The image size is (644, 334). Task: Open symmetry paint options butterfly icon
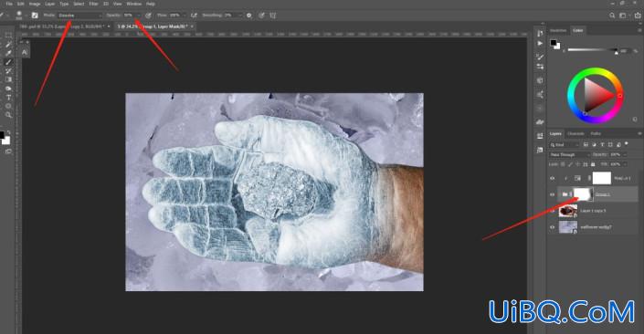tap(273, 16)
